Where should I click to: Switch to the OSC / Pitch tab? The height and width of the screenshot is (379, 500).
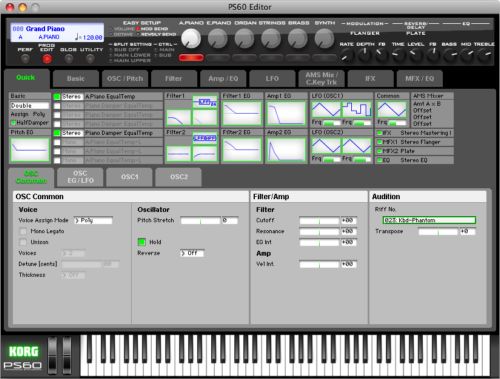pyautogui.click(x=125, y=79)
